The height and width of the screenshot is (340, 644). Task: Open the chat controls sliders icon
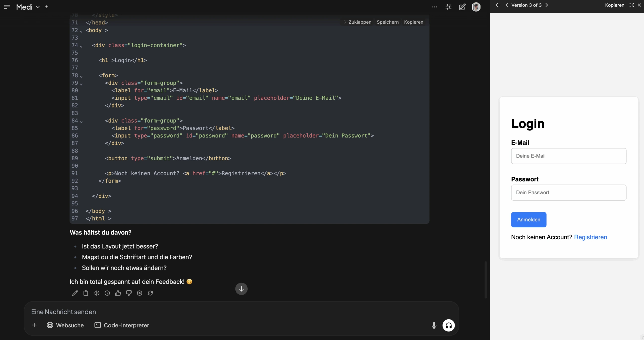(448, 7)
